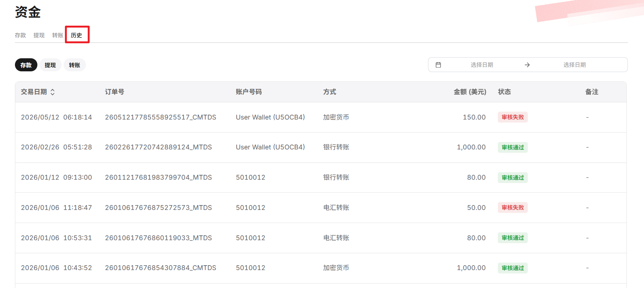This screenshot has height=288, width=644.
Task: Click User Wallet (U5OCB4) in 2026/02/26 row
Action: pyautogui.click(x=270, y=147)
